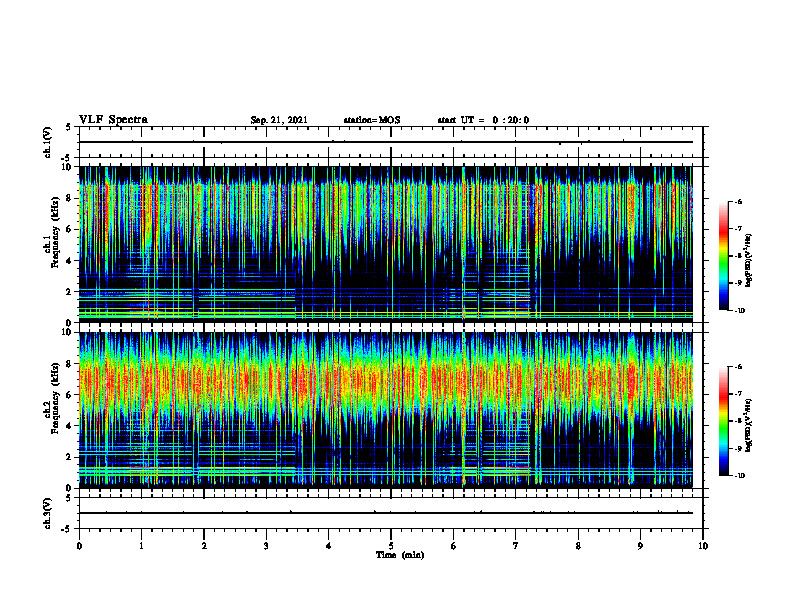Click the ch.2 spectrogram color scale bar
Image resolution: width=792 pixels, height=612 pixels.
[x=724, y=421]
